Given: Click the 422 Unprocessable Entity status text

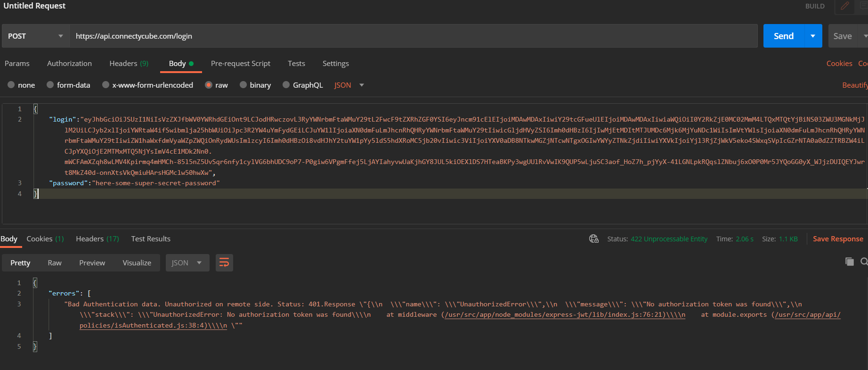Looking at the screenshot, I should coord(669,239).
